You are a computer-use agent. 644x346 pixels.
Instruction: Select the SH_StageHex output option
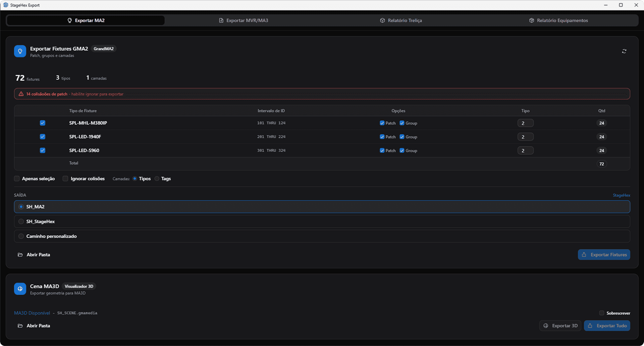tap(21, 221)
